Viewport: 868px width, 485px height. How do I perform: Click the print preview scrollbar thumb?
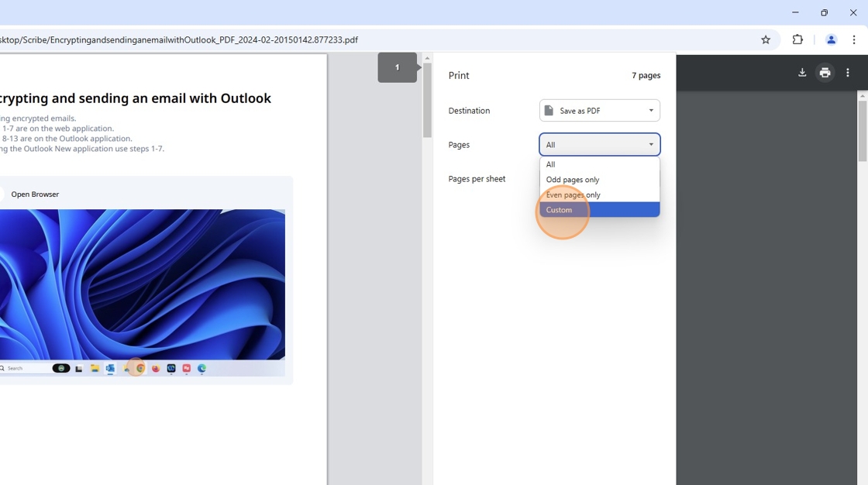(x=427, y=100)
